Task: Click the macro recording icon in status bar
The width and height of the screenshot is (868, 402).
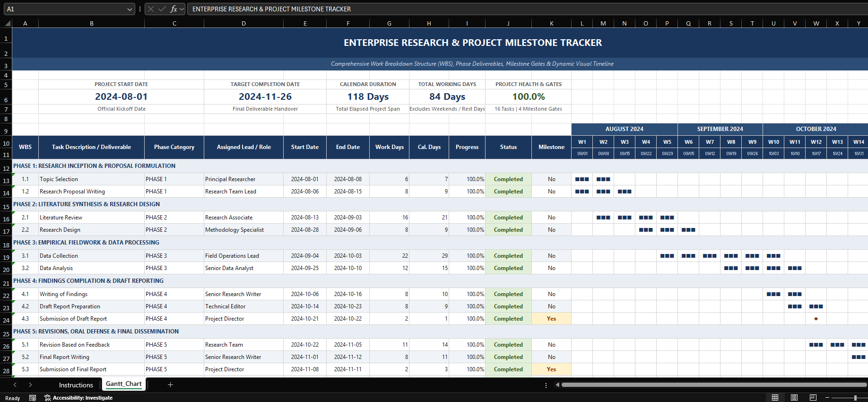Action: pyautogui.click(x=33, y=398)
